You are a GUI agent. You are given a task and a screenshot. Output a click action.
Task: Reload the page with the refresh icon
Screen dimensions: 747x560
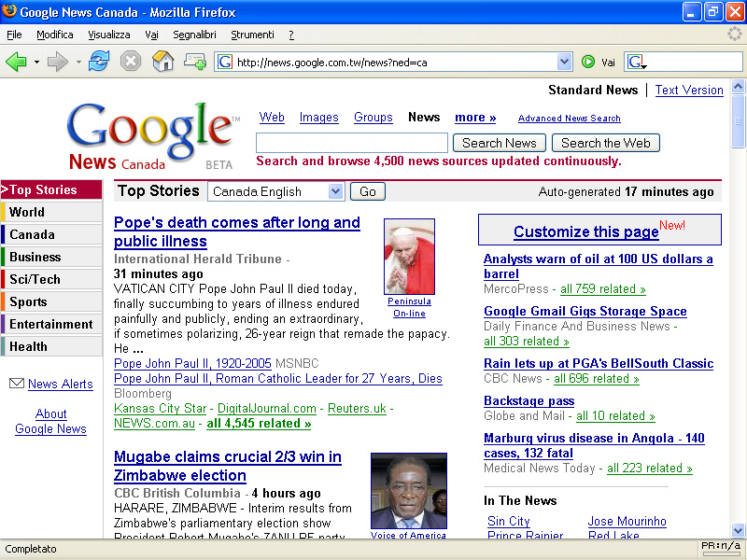coord(99,62)
